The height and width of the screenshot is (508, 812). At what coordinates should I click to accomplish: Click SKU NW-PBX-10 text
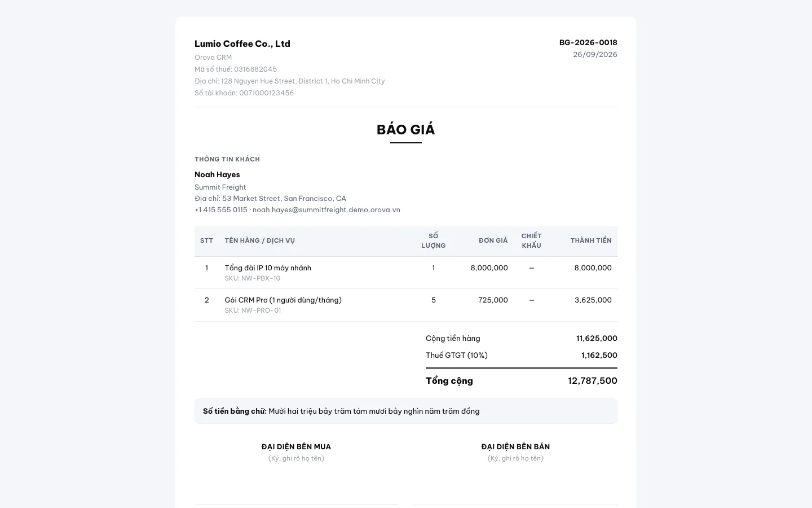click(x=253, y=278)
